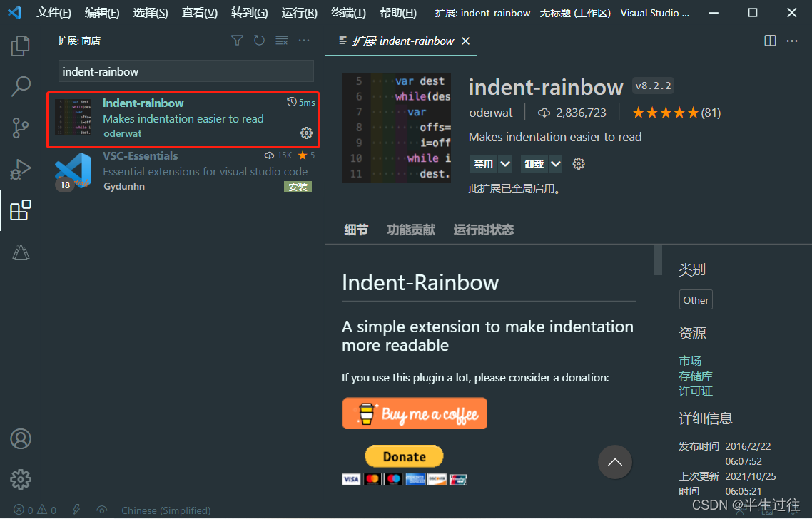Open gear menu on indent-rainbow list item

coord(307,133)
